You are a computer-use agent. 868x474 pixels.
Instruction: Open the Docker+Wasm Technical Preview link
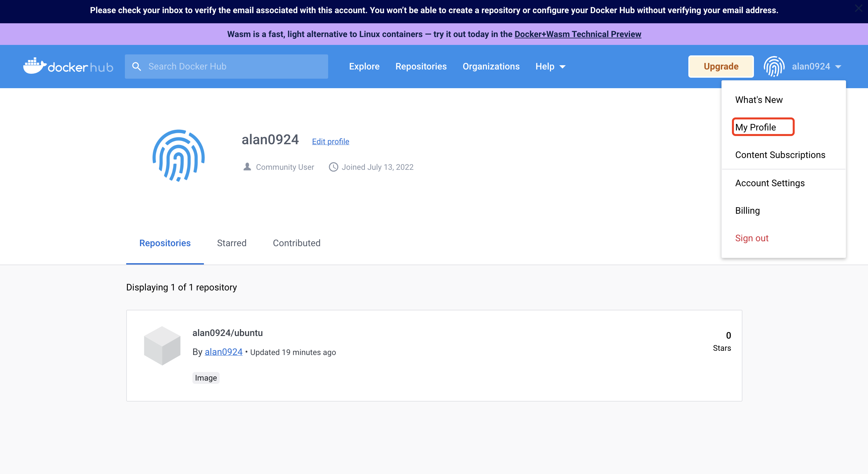coord(578,34)
